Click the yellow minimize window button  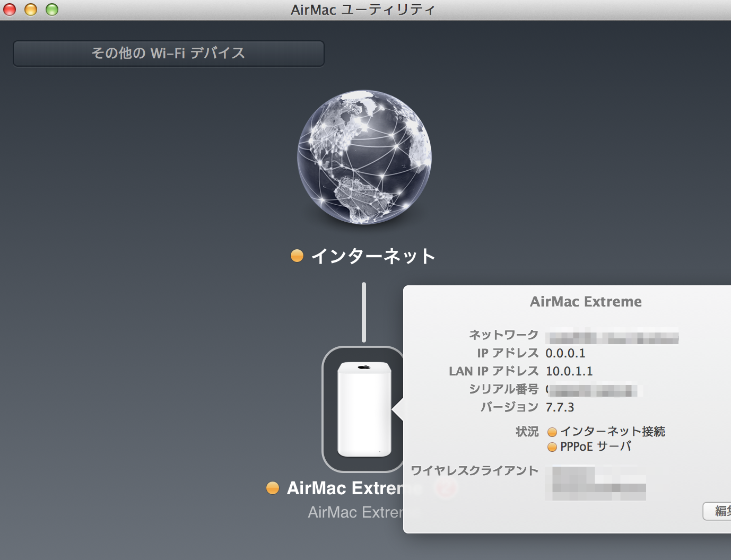click(x=31, y=10)
